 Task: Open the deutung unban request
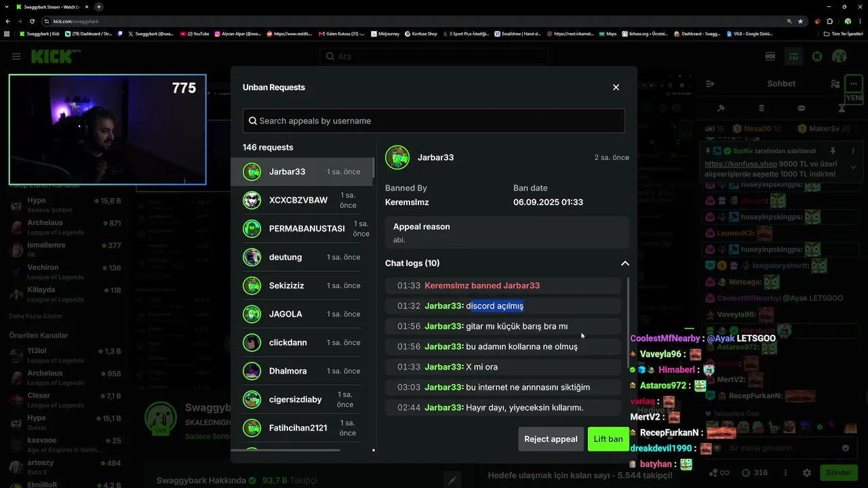302,257
